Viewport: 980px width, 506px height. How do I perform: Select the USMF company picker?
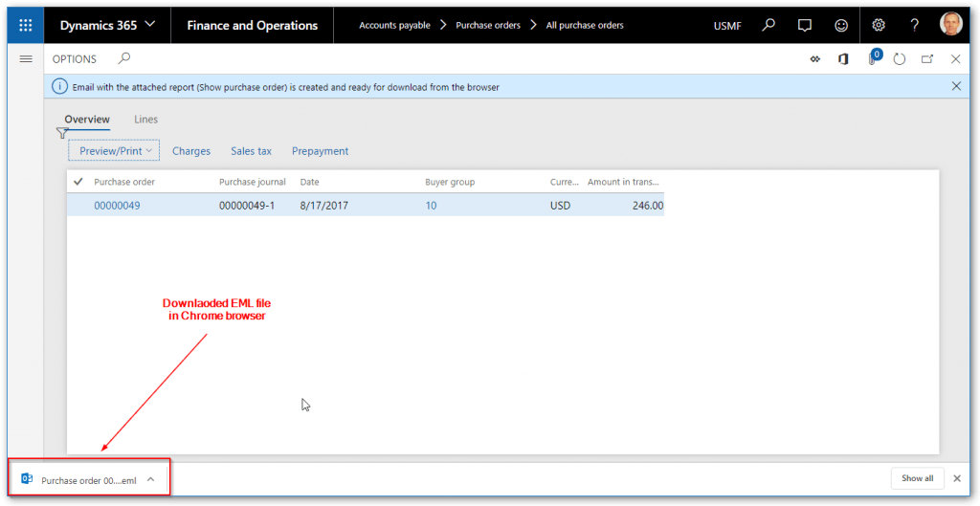[x=727, y=26]
